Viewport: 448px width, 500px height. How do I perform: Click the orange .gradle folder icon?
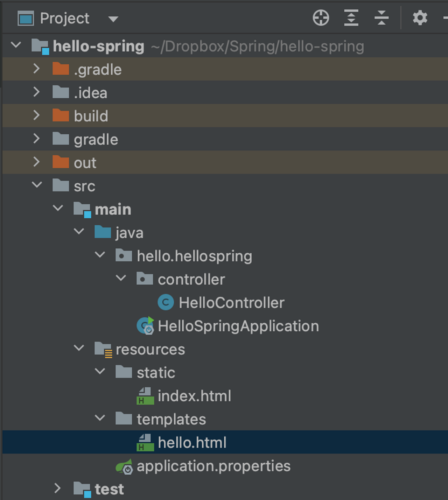pyautogui.click(x=61, y=69)
